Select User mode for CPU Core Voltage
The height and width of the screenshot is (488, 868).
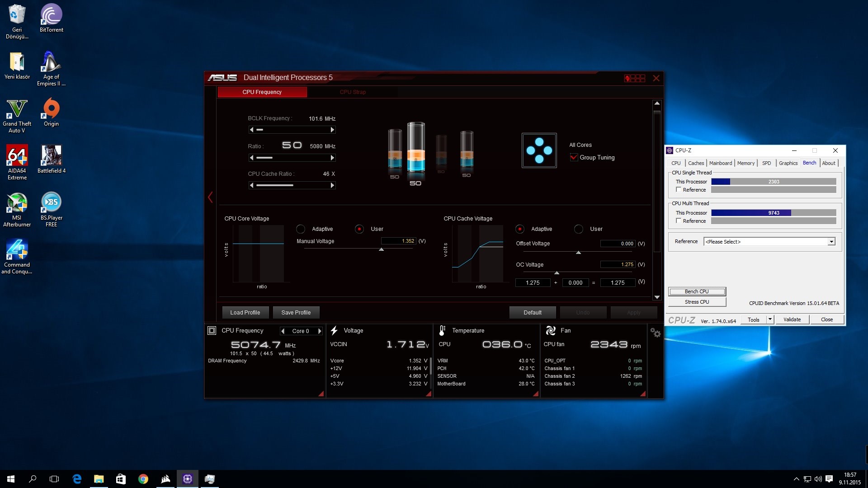pyautogui.click(x=359, y=229)
